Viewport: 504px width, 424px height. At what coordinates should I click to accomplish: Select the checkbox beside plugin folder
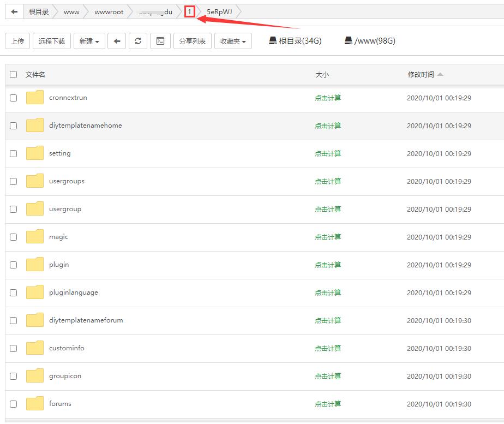(14, 265)
